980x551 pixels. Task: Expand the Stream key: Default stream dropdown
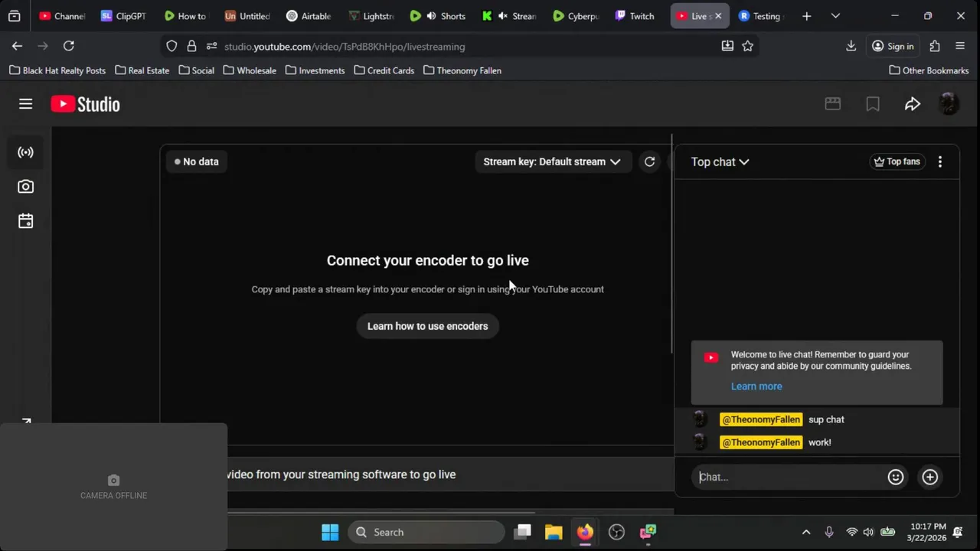click(x=552, y=161)
